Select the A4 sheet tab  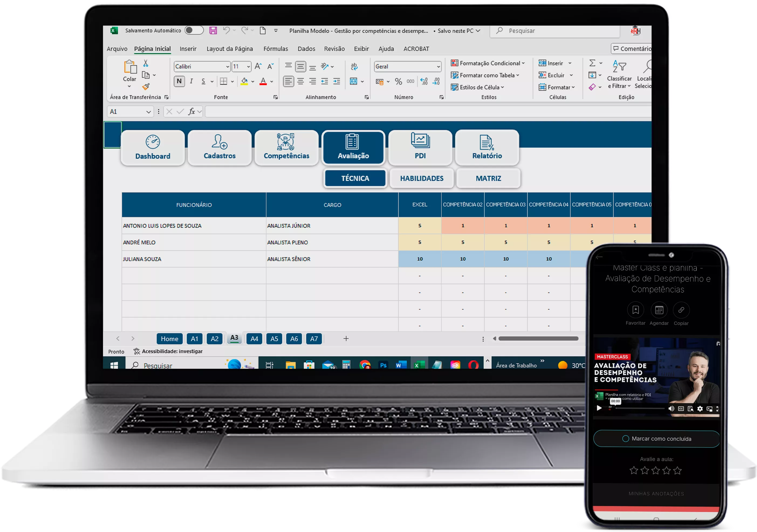pos(254,339)
